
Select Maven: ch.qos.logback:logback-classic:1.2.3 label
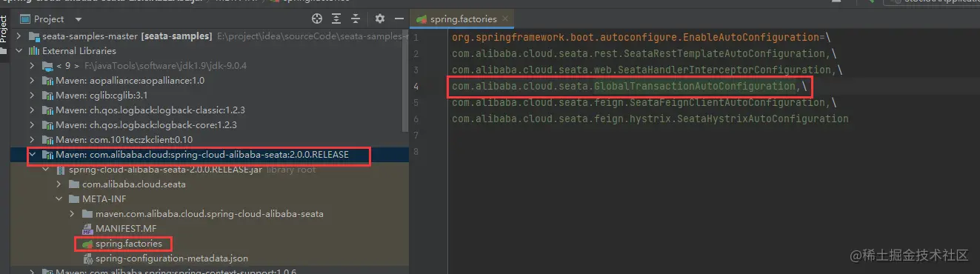pos(150,110)
